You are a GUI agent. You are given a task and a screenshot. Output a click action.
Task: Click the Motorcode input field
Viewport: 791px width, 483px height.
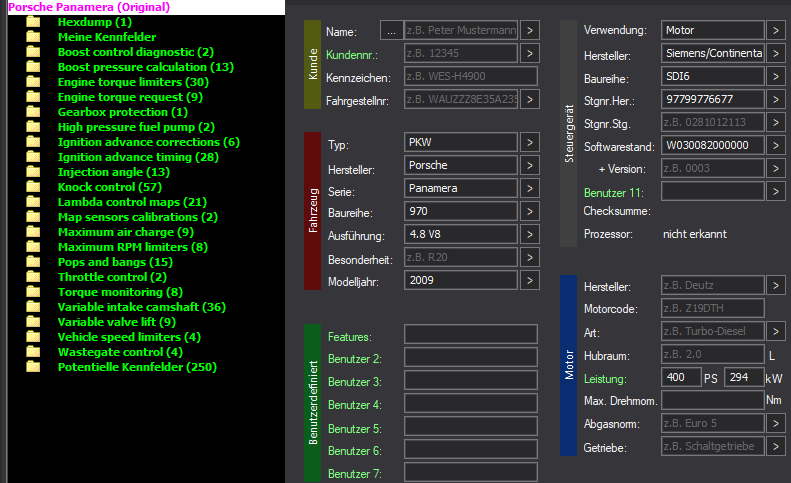pyautogui.click(x=713, y=308)
